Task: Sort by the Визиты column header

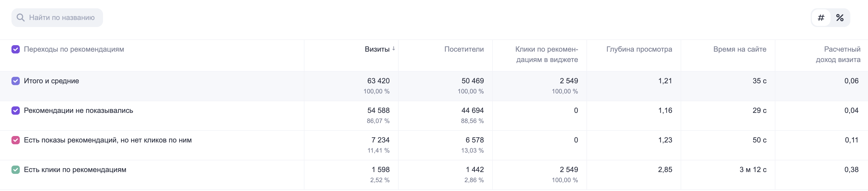Action: point(377,49)
